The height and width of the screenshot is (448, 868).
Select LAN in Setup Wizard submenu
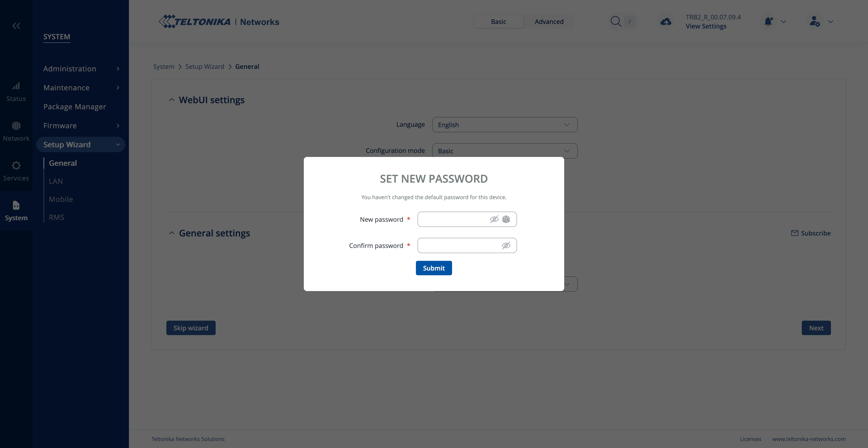point(56,181)
